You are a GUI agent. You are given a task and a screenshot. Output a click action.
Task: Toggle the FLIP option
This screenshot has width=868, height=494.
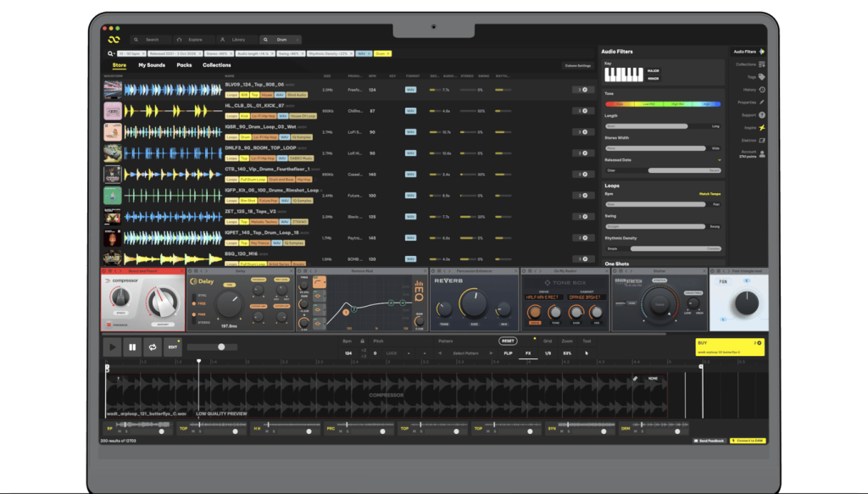pyautogui.click(x=509, y=353)
